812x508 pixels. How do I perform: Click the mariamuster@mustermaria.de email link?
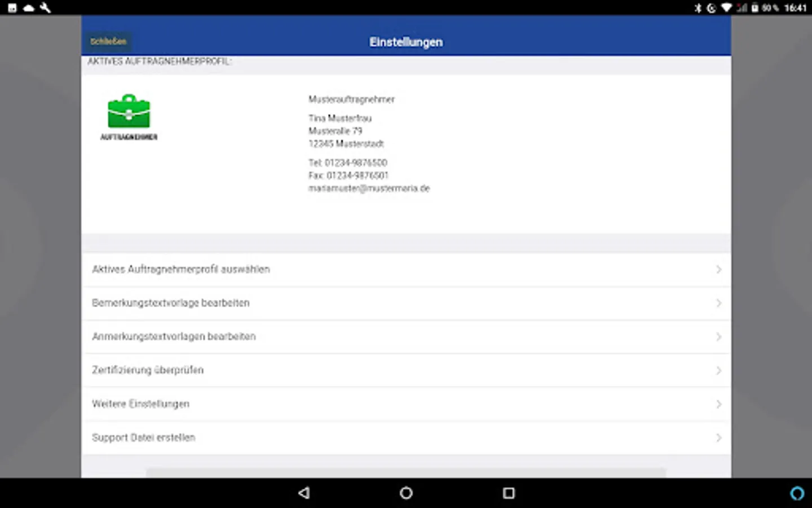point(369,188)
